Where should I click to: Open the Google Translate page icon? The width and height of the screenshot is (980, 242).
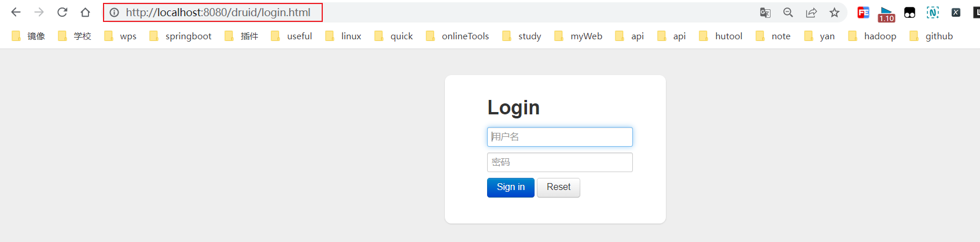pos(765,13)
